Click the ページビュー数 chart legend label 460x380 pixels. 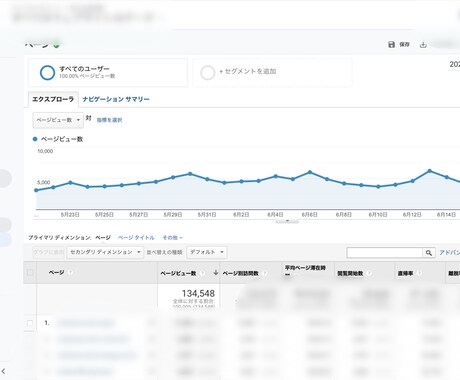62,139
